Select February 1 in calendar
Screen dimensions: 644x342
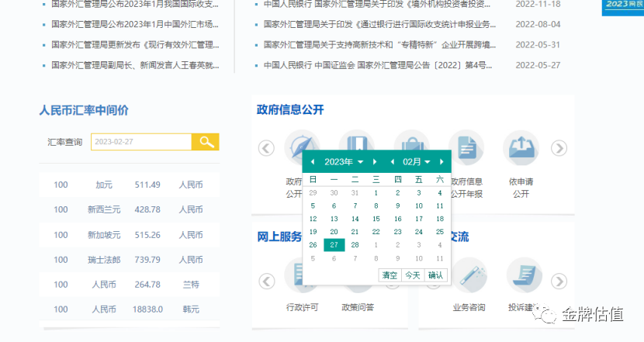pyautogui.click(x=376, y=192)
